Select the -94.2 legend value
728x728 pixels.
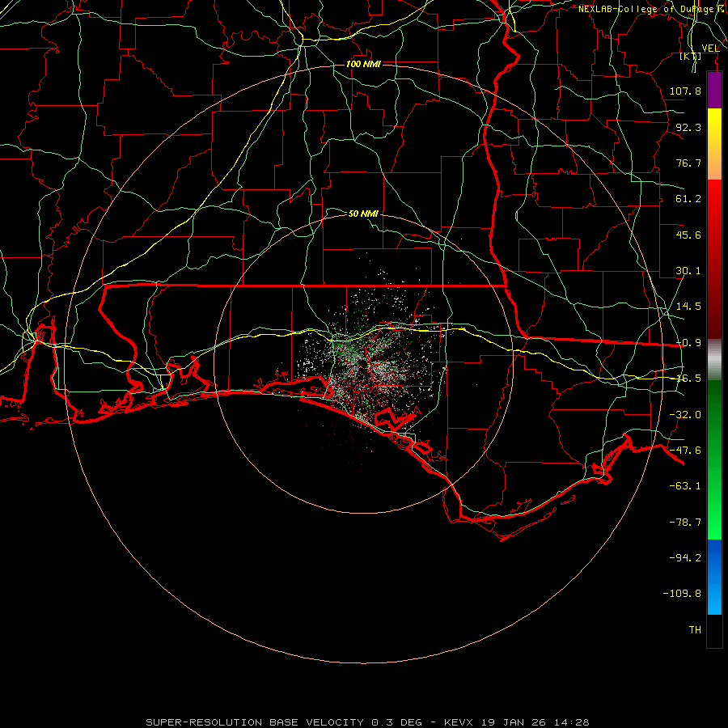point(685,558)
